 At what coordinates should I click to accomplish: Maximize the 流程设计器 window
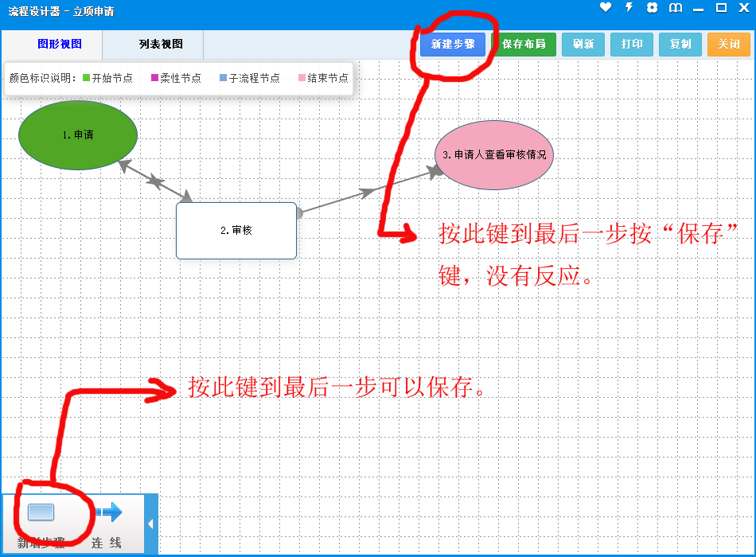(721, 7)
